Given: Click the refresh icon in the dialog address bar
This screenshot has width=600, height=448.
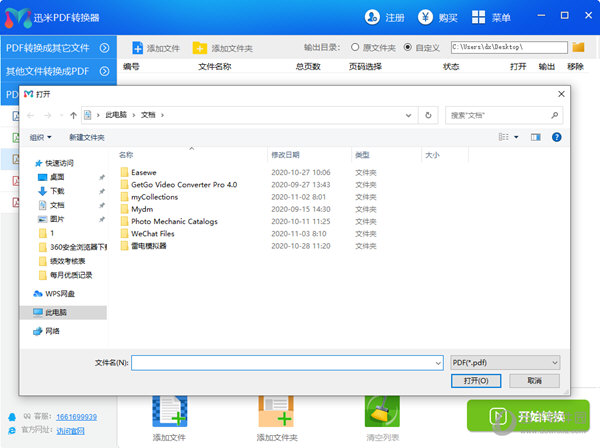Looking at the screenshot, I should 428,115.
